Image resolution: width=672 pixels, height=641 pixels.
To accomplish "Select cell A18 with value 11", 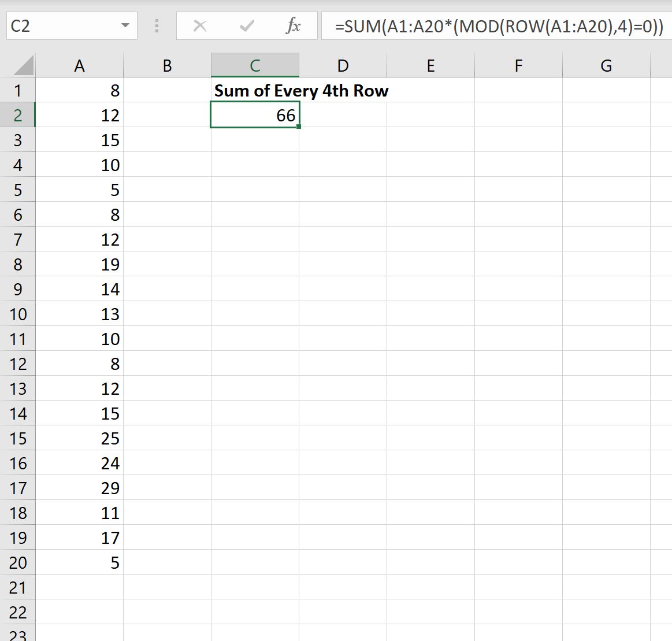I will 79,513.
